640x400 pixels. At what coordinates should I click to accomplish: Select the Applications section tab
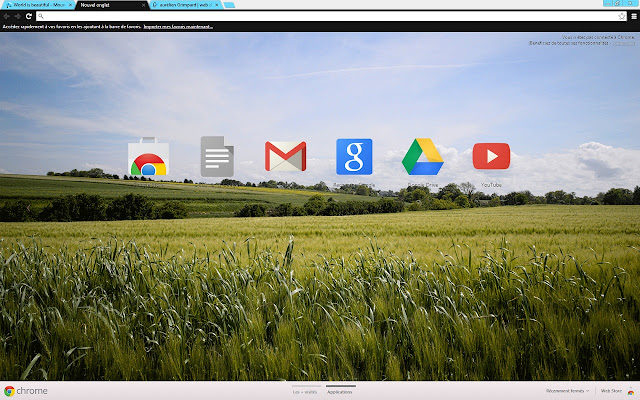coord(340,392)
